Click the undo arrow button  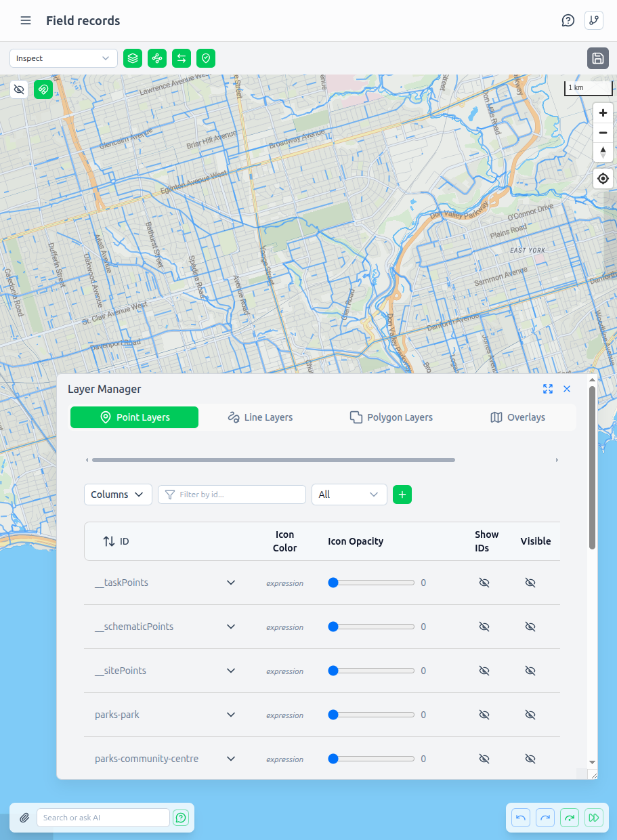[x=520, y=818]
